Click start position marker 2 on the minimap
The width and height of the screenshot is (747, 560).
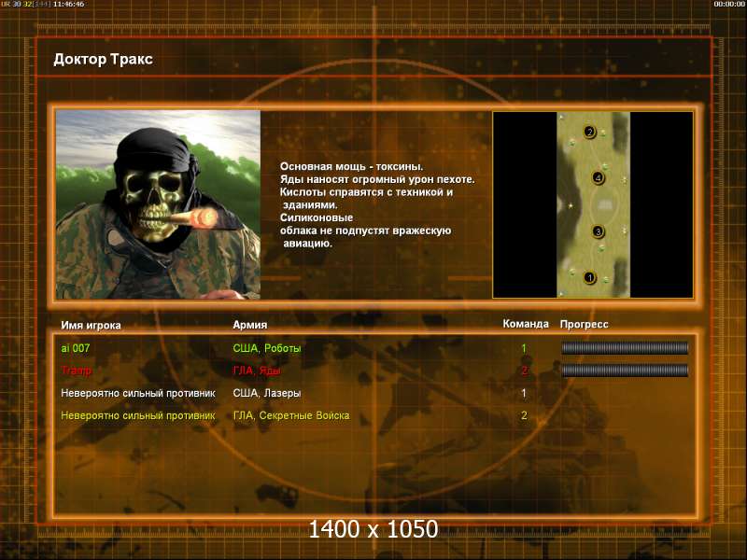(590, 132)
